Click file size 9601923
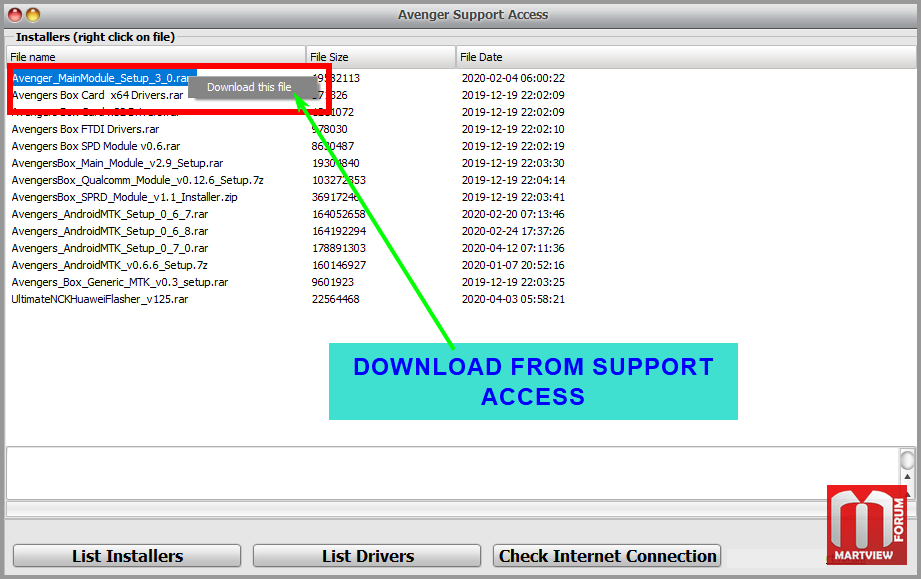 click(x=332, y=282)
